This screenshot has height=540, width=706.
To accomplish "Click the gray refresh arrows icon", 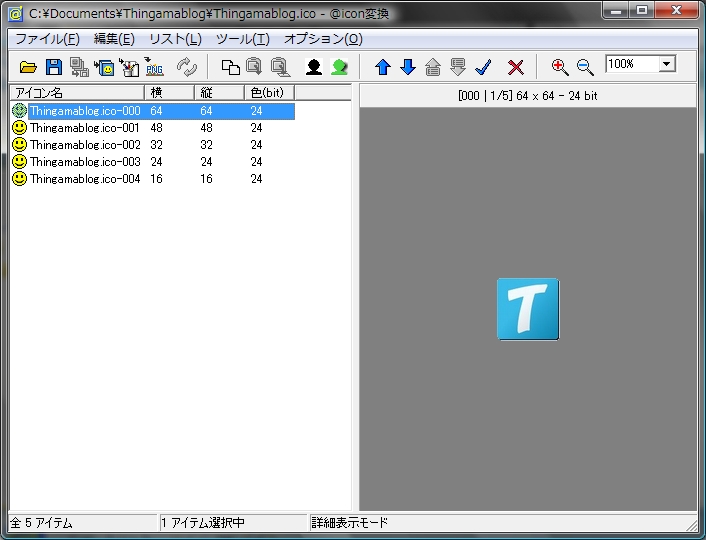I will [x=186, y=67].
